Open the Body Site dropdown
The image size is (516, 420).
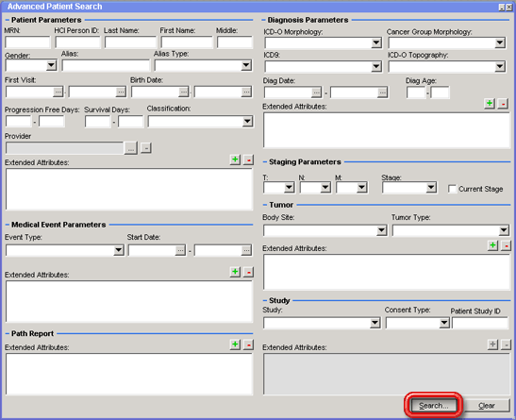(x=382, y=230)
